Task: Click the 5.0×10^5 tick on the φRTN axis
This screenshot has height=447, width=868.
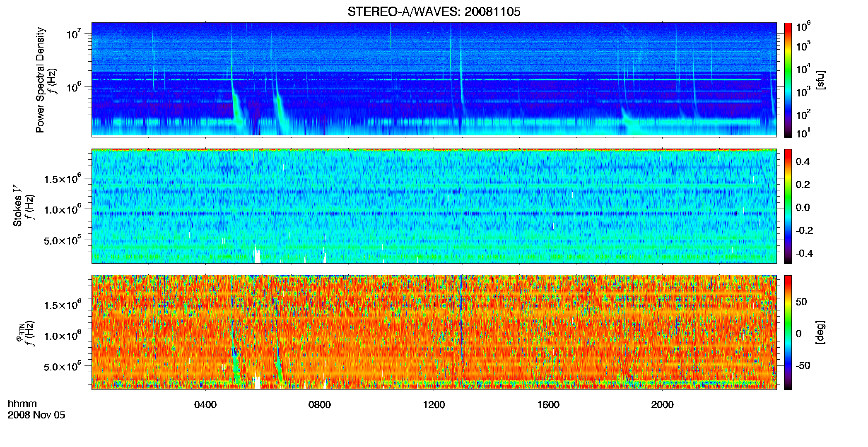Action: (x=62, y=366)
